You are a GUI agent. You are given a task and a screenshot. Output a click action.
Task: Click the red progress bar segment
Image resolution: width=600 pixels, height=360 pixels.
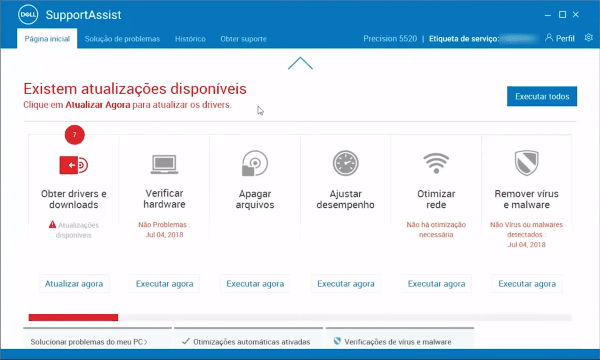[73, 317]
